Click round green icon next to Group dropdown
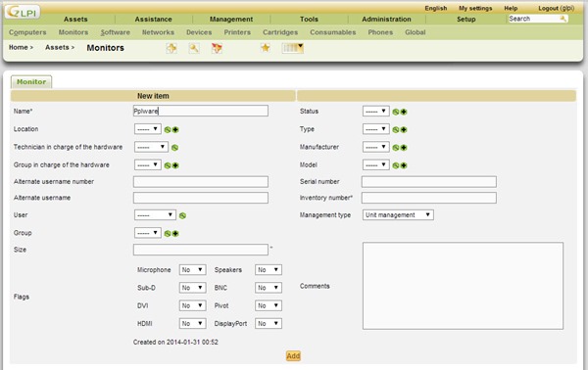Screen dimensions: 588x370 (168, 234)
